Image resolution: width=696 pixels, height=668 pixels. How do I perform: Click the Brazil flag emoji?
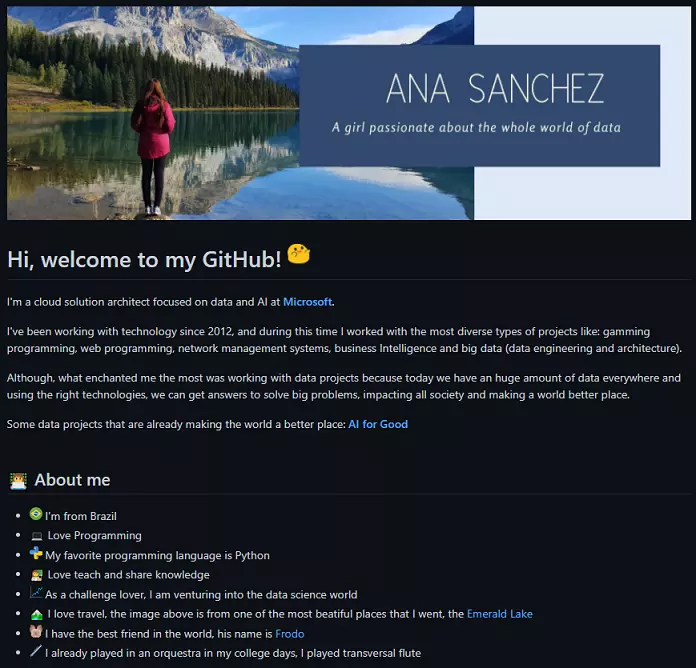point(36,514)
